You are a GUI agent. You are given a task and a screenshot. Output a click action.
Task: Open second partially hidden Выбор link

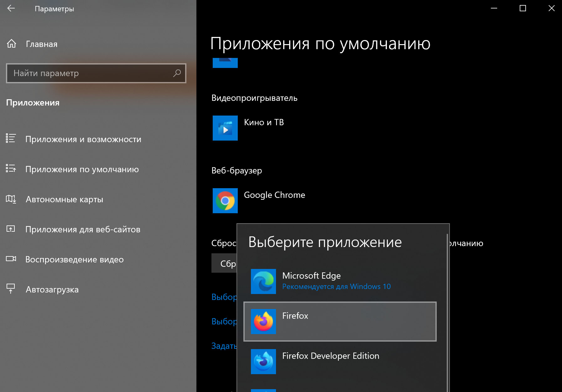224,321
